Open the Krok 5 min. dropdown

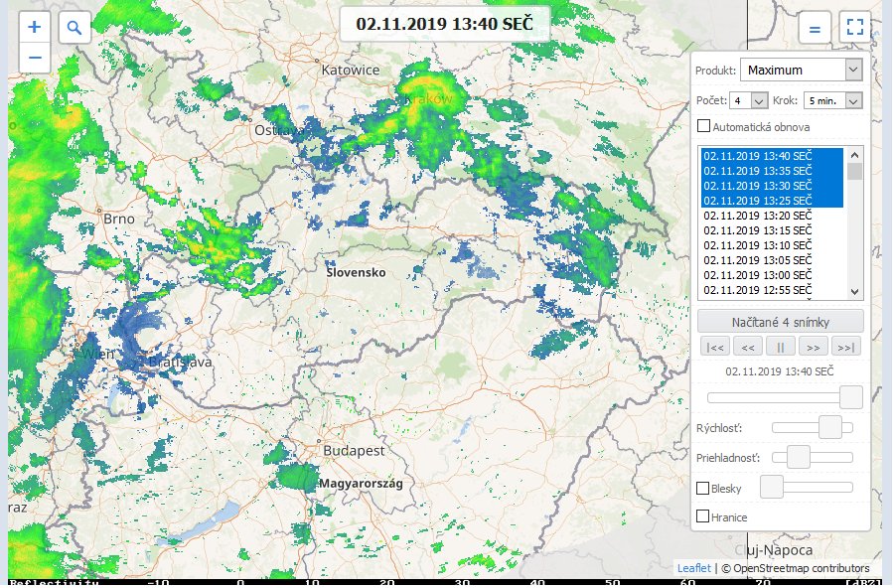click(x=832, y=100)
